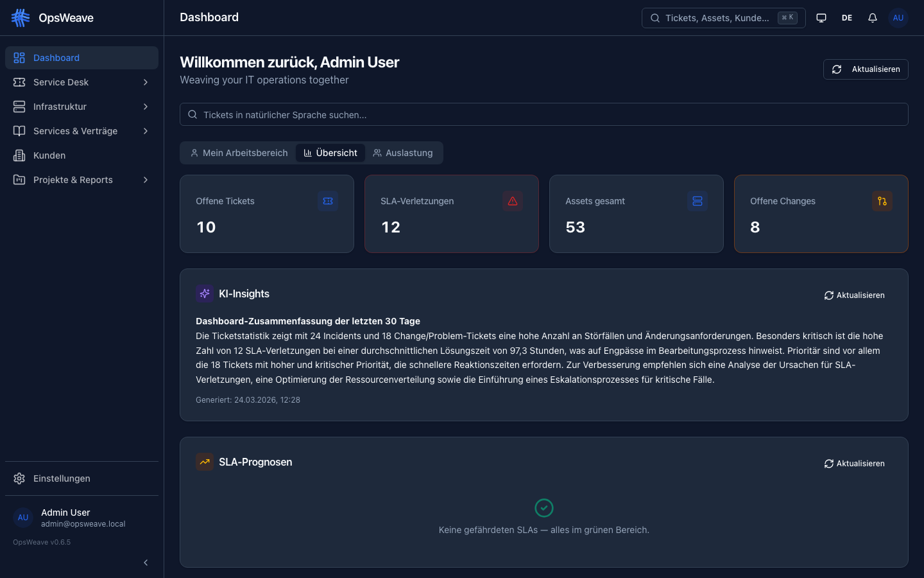
Task: Open the AU user avatar menu
Action: (898, 17)
